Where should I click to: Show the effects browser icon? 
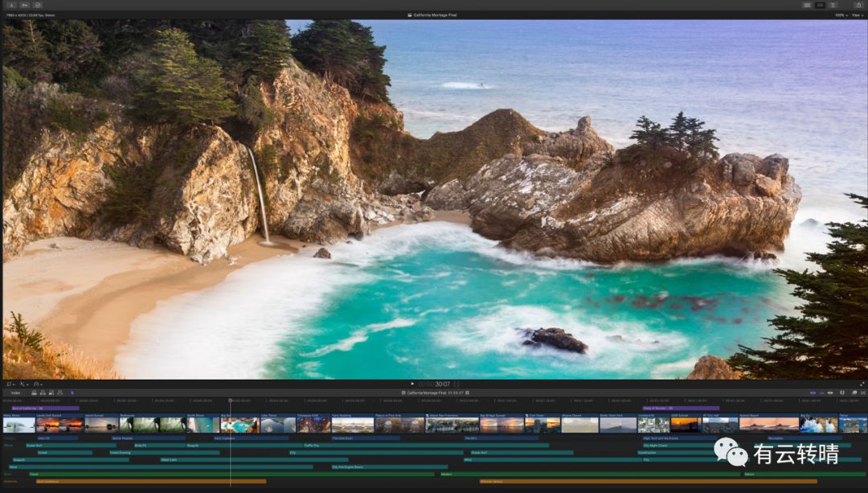854,392
